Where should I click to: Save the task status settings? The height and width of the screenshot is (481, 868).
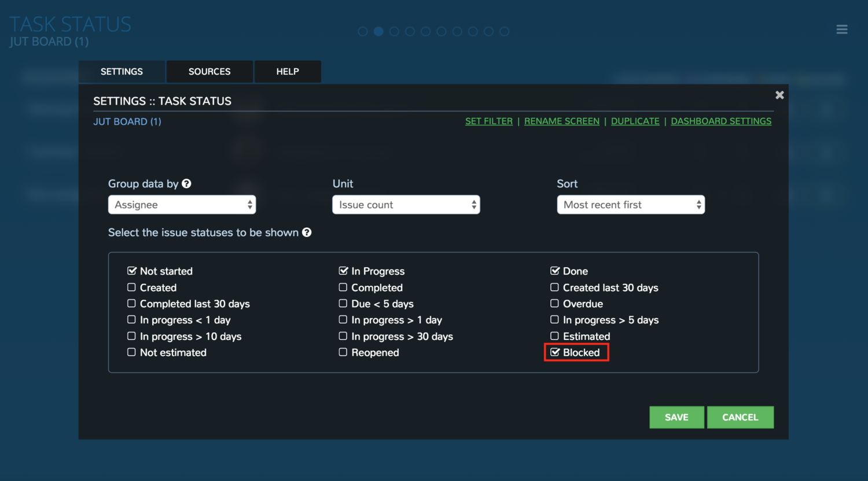(x=676, y=417)
